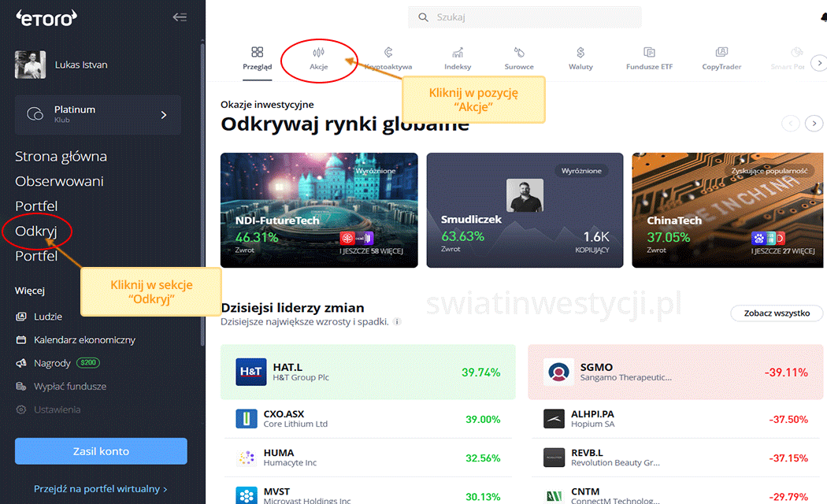Viewport: 827px width, 504px height.
Task: Open MVST Microvast Holdings row
Action: pos(368,491)
